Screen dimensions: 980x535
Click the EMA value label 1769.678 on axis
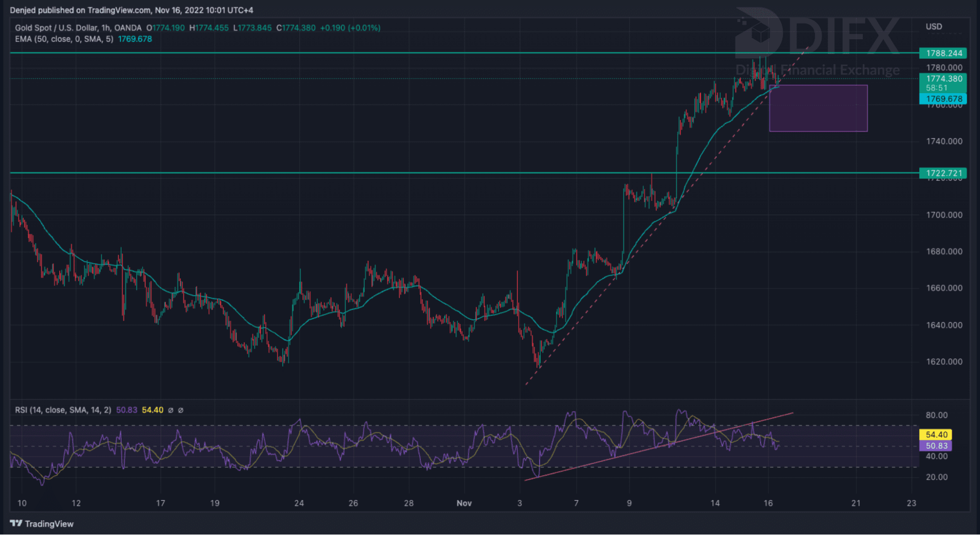point(943,99)
